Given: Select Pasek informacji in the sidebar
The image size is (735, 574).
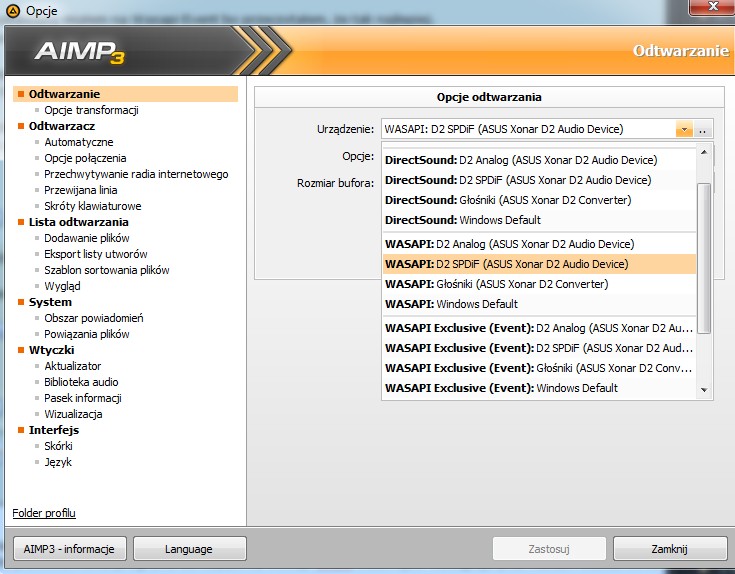Looking at the screenshot, I should tap(83, 398).
